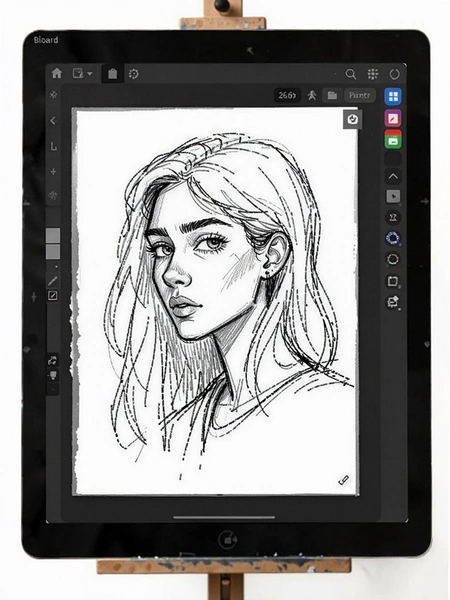Select the 26.6 zoom value field
The image size is (450, 600).
click(x=287, y=95)
